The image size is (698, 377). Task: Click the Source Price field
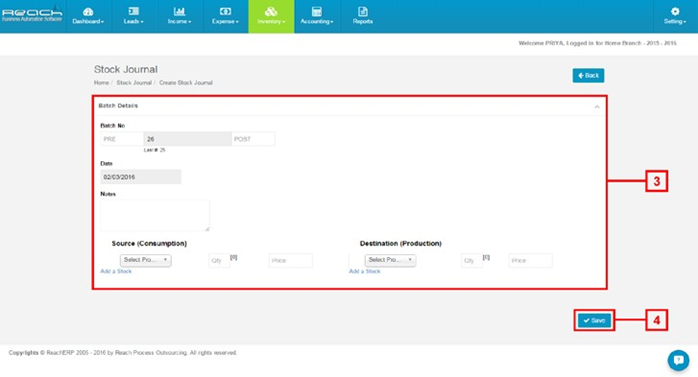291,260
